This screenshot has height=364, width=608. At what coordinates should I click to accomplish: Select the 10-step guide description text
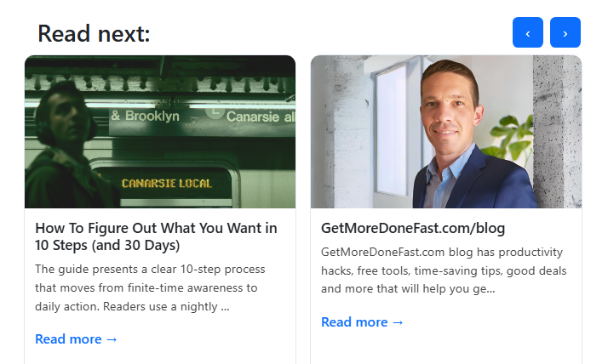[152, 287]
